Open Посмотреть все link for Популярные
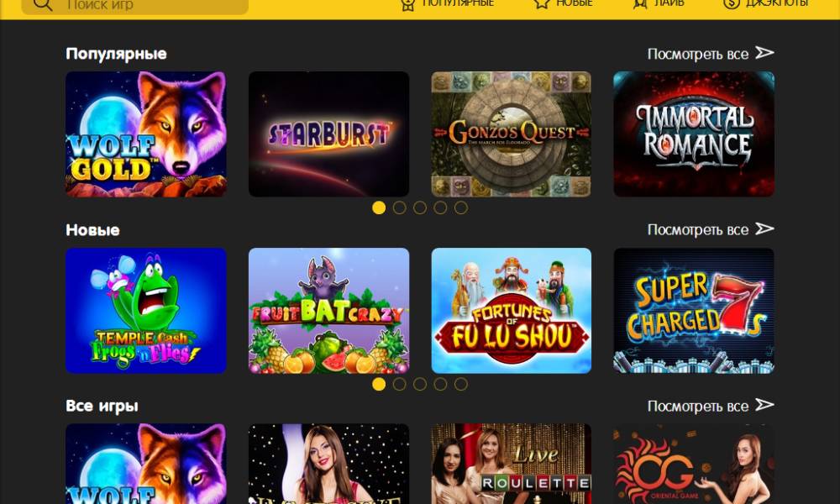The image size is (840, 504). point(697,54)
